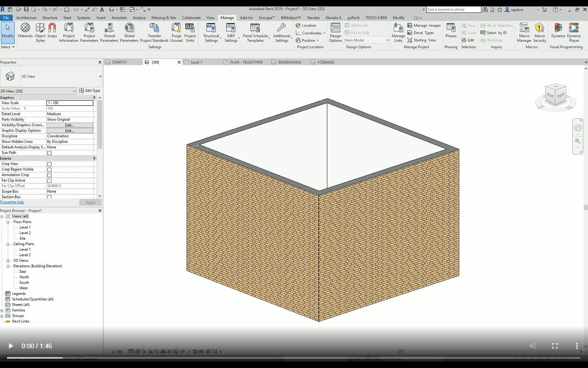Open the Phases dialog

(451, 30)
